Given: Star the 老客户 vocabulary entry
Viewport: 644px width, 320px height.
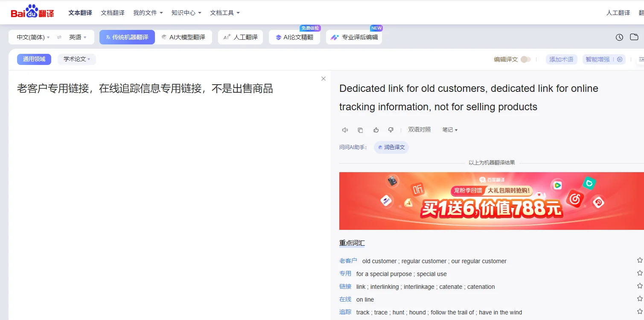Looking at the screenshot, I should coord(640,260).
